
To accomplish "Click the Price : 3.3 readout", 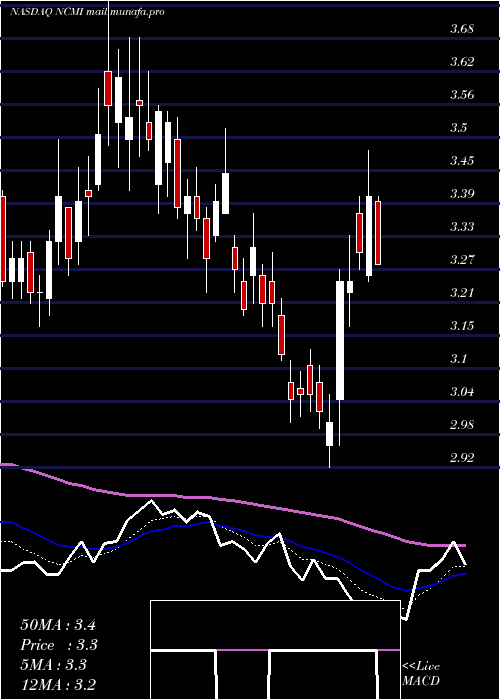I will [x=59, y=645].
